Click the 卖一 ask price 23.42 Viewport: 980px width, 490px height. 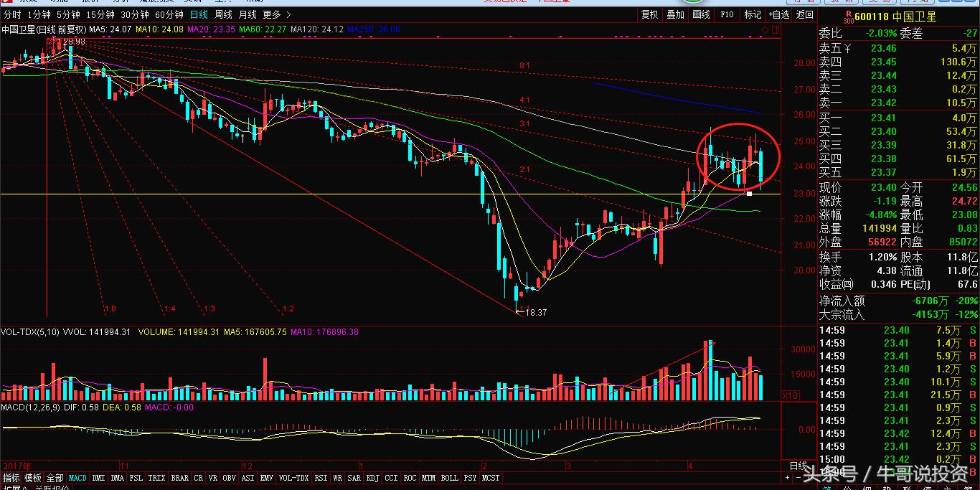click(884, 103)
